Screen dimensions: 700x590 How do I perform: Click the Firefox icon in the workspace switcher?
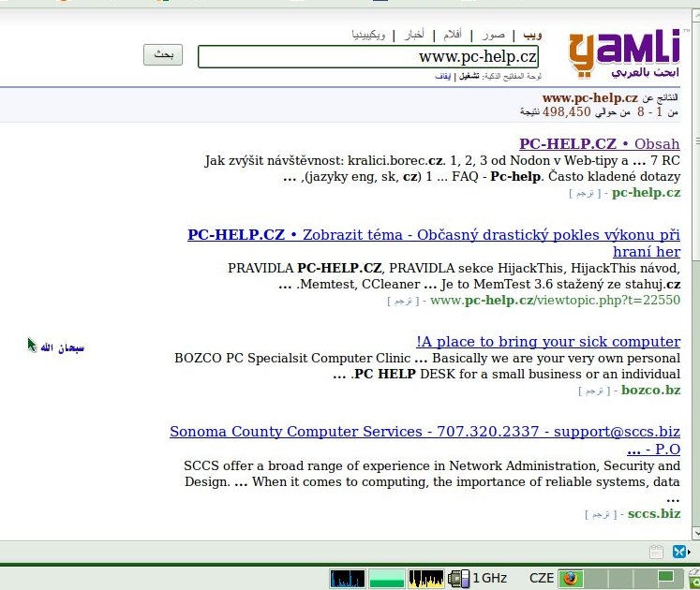tap(571, 578)
